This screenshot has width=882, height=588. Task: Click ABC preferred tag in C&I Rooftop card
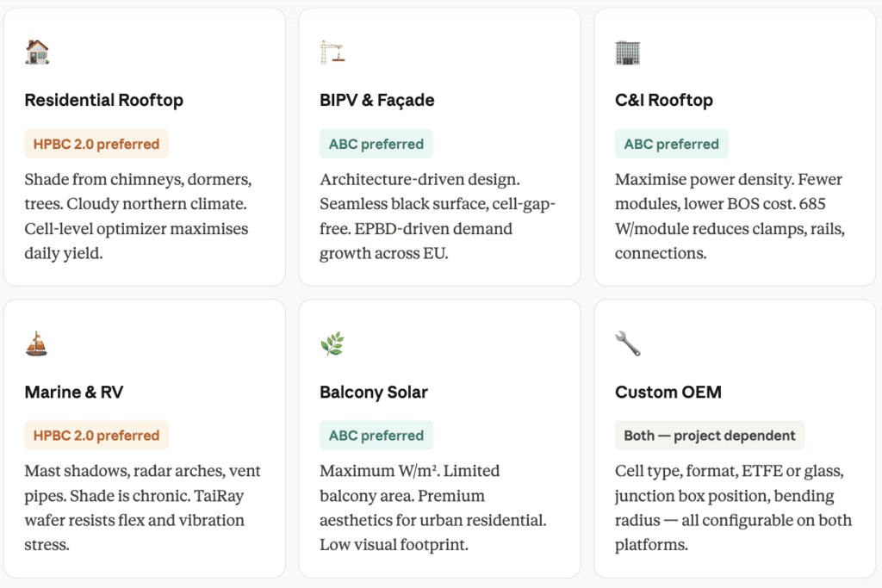(x=671, y=144)
